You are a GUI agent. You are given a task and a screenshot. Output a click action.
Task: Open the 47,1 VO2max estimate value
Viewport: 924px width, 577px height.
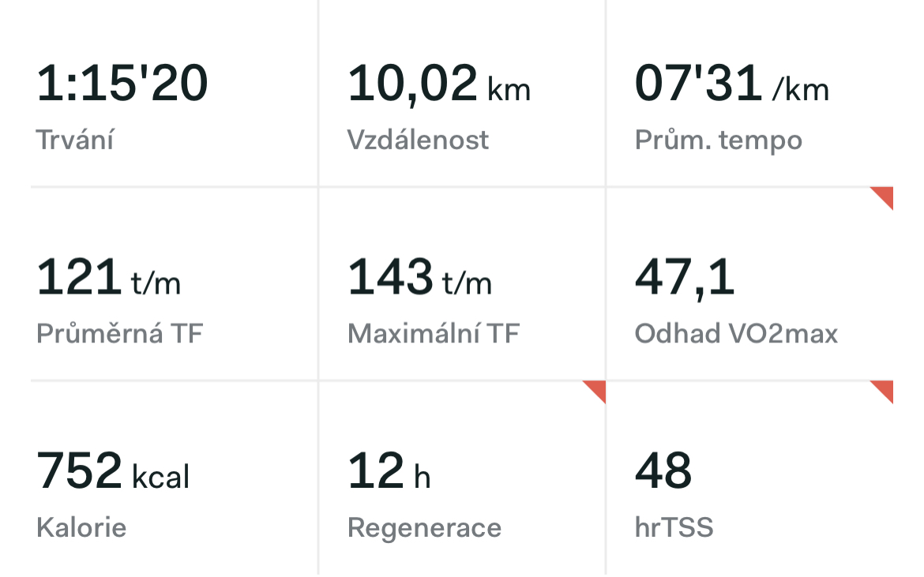point(685,279)
